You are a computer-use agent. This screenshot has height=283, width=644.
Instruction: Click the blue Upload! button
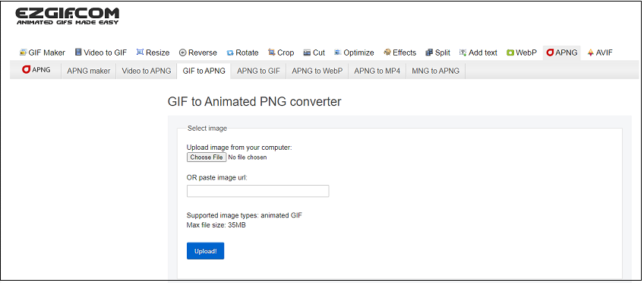205,251
